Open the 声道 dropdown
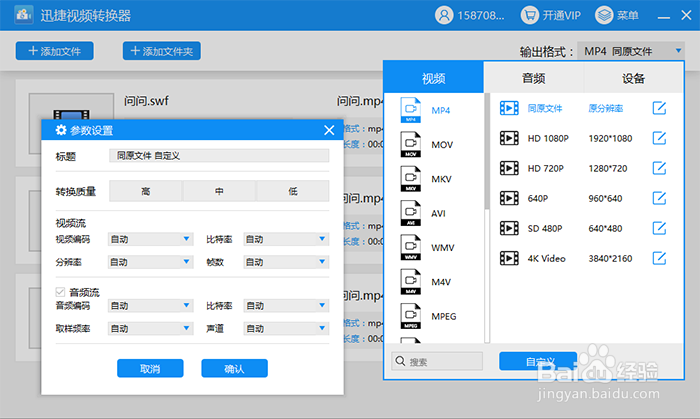The height and width of the screenshot is (419, 700). coord(286,328)
